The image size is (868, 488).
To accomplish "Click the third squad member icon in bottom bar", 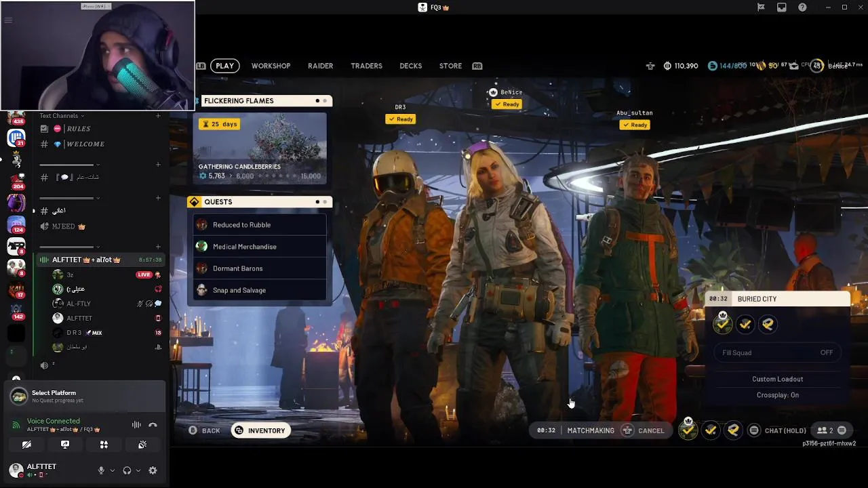I will click(x=733, y=430).
